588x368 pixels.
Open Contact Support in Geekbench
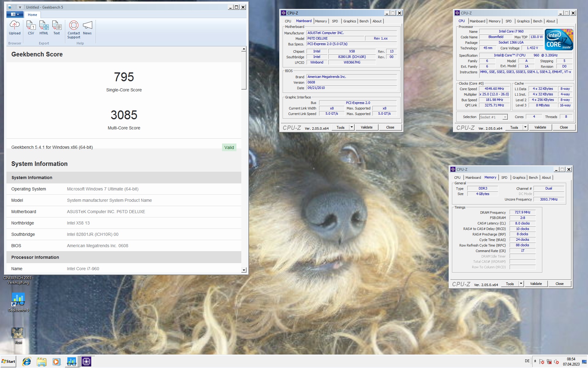pyautogui.click(x=74, y=30)
